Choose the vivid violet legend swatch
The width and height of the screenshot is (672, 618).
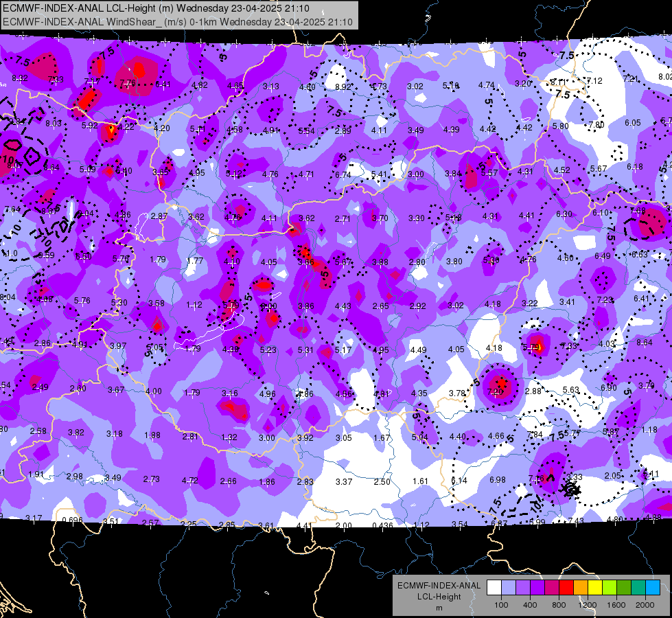tap(537, 588)
